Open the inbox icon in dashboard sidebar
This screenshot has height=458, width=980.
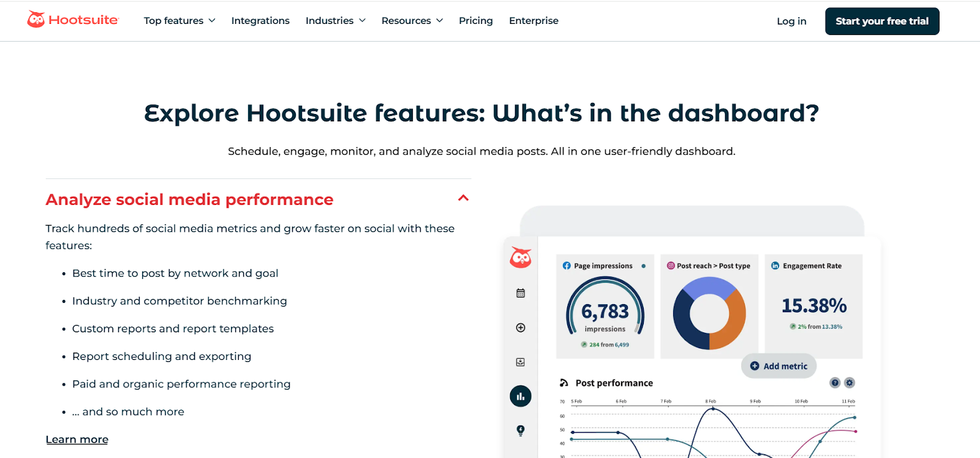[x=521, y=362]
